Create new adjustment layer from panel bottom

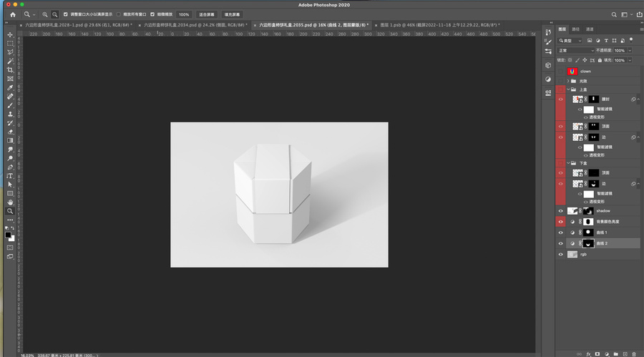tap(607, 353)
